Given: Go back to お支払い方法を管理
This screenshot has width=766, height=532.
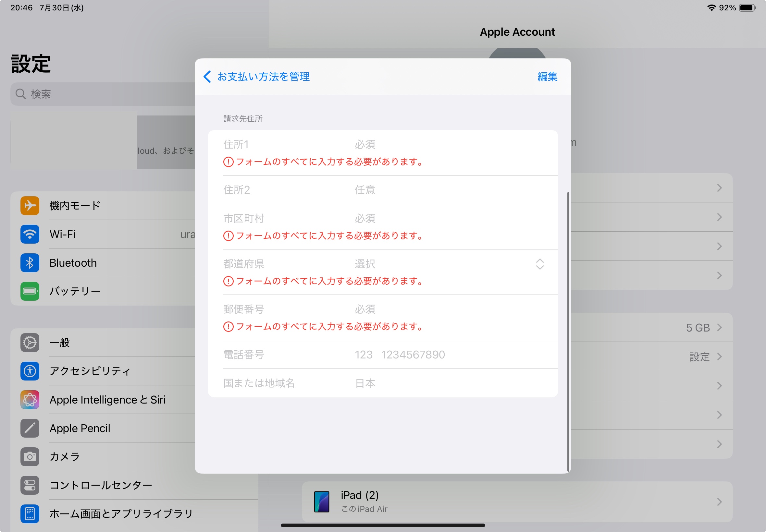Looking at the screenshot, I should tap(257, 77).
